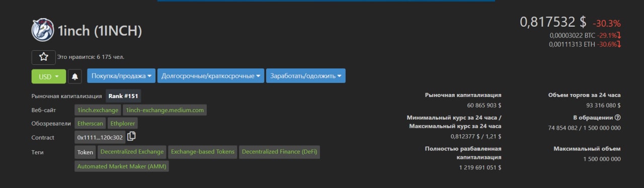Click the supply 74 854 082 / 1 500 000 000
Screen dimensions: 644x188
pos(584,128)
